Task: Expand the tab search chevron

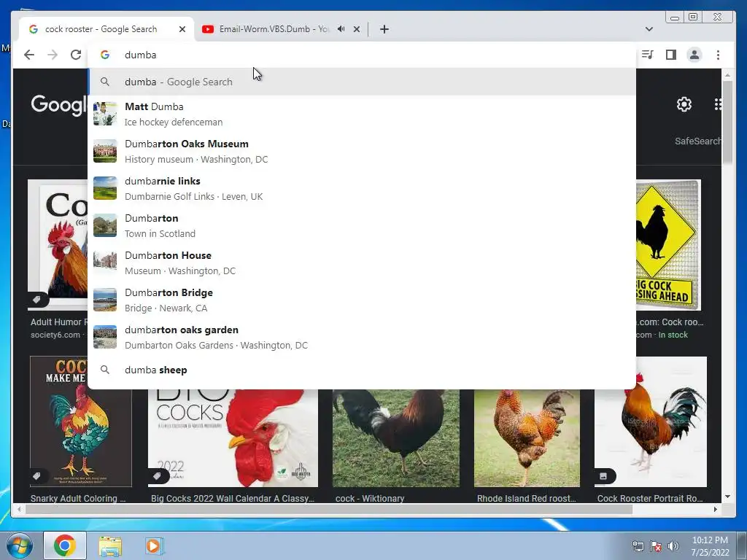Action: (649, 29)
